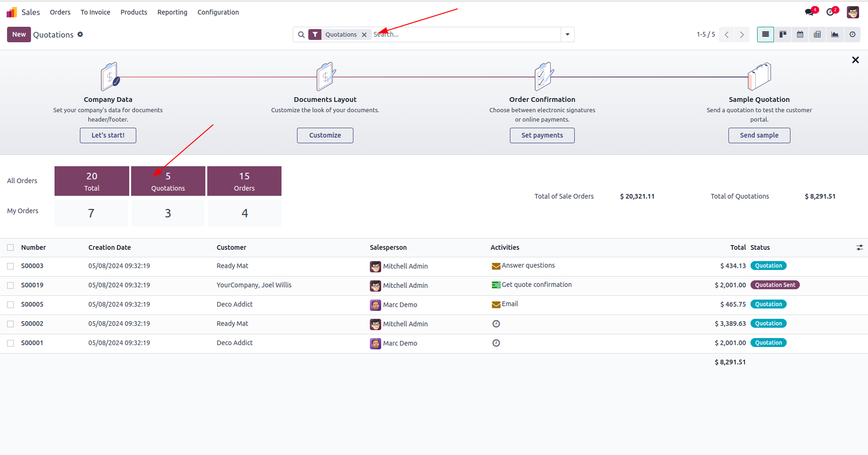The height and width of the screenshot is (455, 868).
Task: Switch to Kanban view
Action: [783, 34]
